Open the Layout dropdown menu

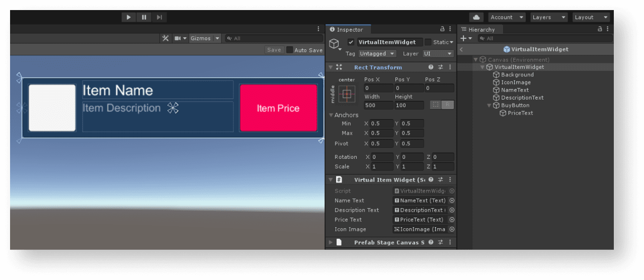click(591, 17)
